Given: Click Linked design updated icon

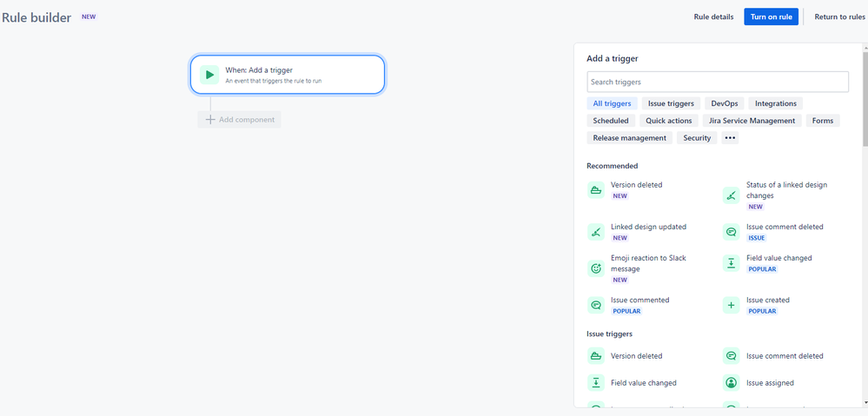Looking at the screenshot, I should click(596, 232).
